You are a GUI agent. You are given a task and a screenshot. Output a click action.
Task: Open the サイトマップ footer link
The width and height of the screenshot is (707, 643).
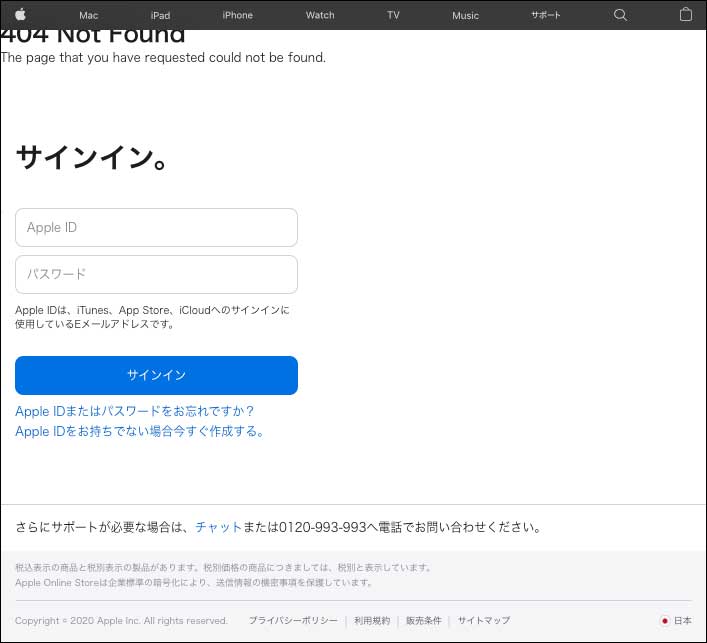click(x=484, y=621)
